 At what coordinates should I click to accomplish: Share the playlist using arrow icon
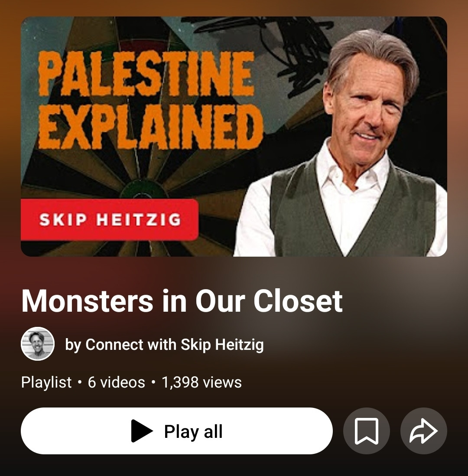[424, 431]
